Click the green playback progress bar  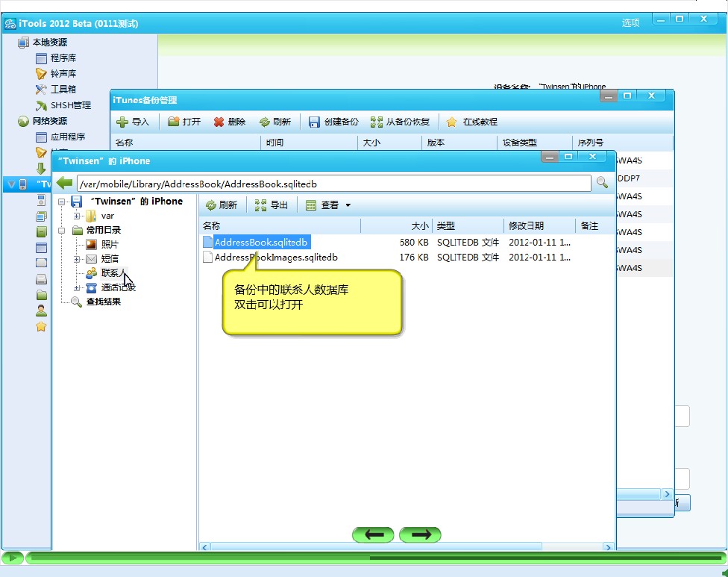click(x=373, y=558)
